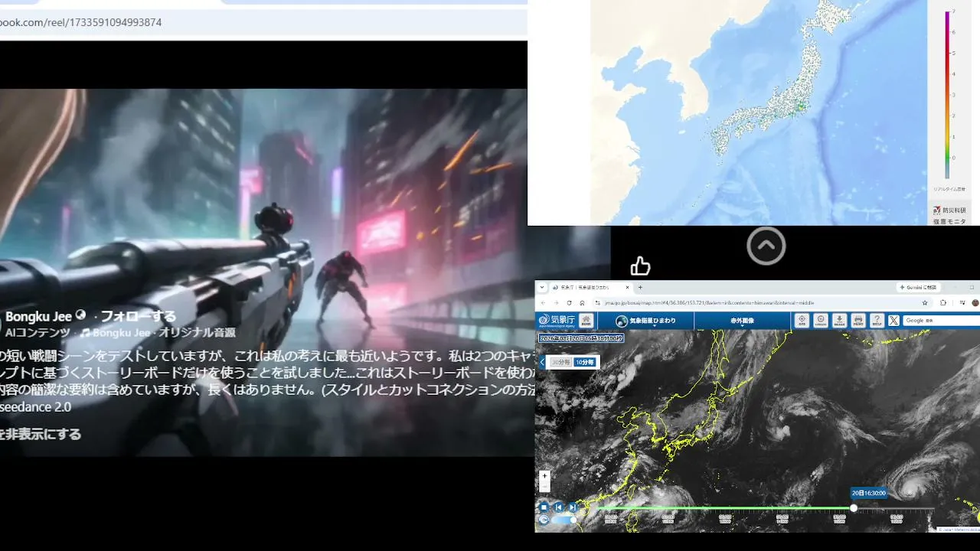Click the browser profile avatar icon

(975, 303)
